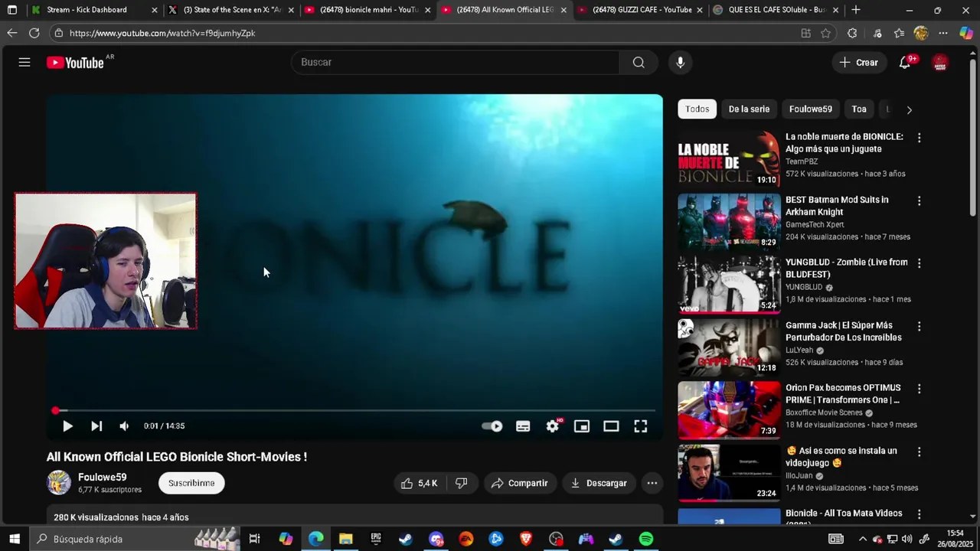The height and width of the screenshot is (551, 980).
Task: Open options for La noble muerte video
Action: [x=919, y=138]
